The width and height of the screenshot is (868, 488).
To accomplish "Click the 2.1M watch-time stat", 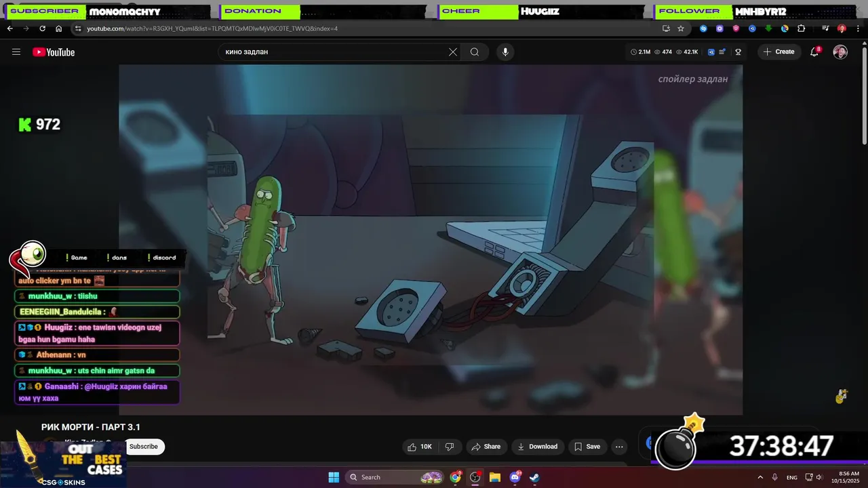I will coord(641,52).
